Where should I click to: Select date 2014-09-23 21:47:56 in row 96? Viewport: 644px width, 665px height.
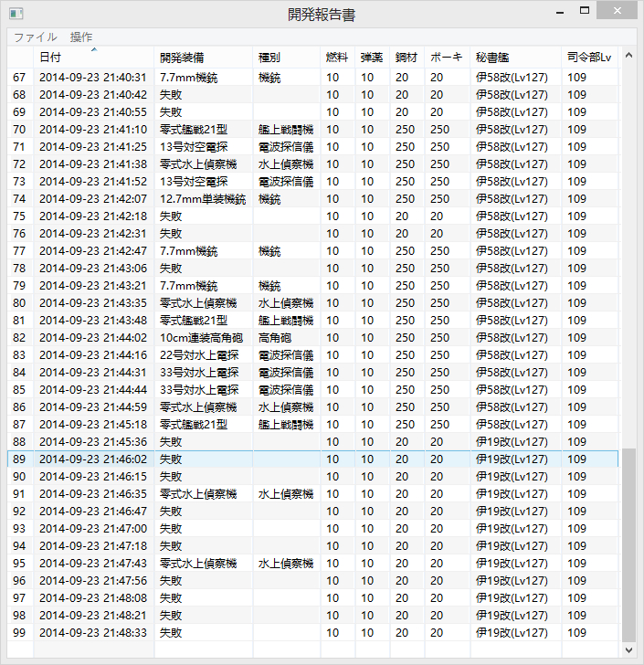pyautogui.click(x=93, y=582)
